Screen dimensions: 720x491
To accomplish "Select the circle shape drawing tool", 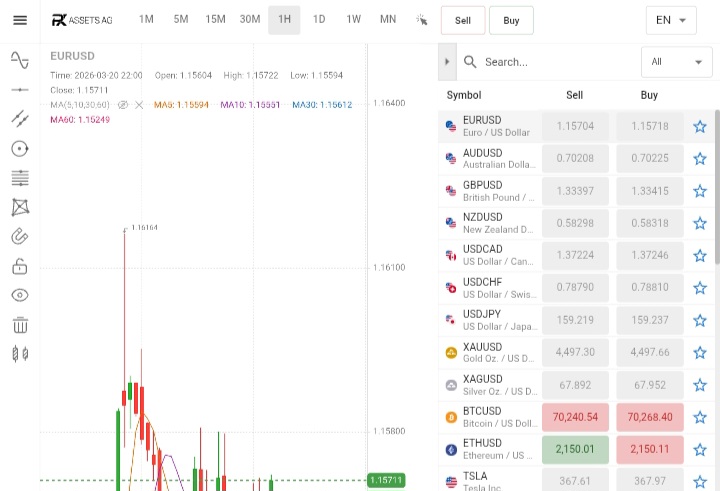I will (20, 149).
